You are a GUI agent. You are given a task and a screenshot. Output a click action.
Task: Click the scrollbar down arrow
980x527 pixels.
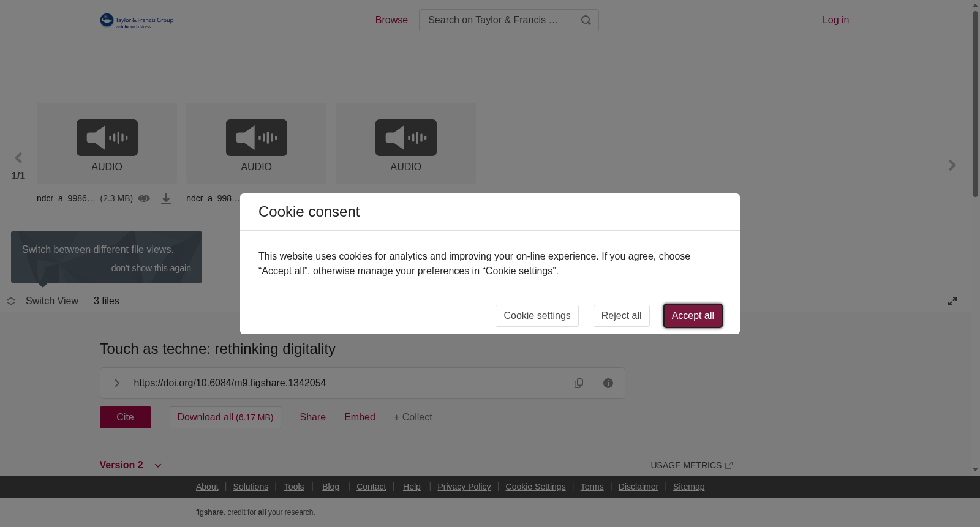point(975,470)
